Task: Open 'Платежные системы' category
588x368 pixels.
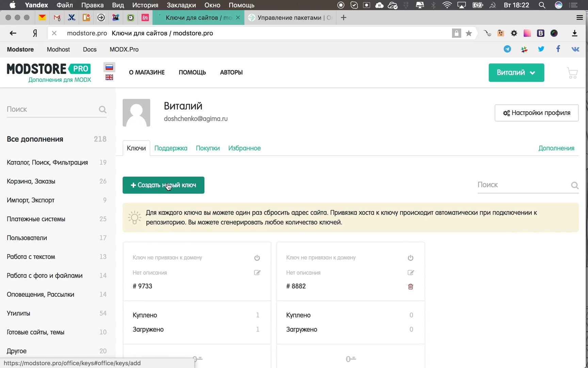Action: (x=56, y=219)
